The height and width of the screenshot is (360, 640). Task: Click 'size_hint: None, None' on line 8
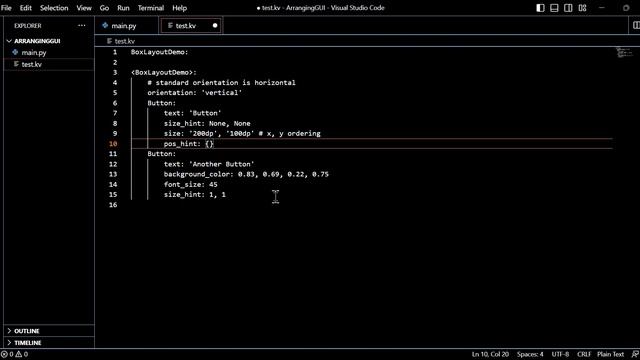coord(207,124)
